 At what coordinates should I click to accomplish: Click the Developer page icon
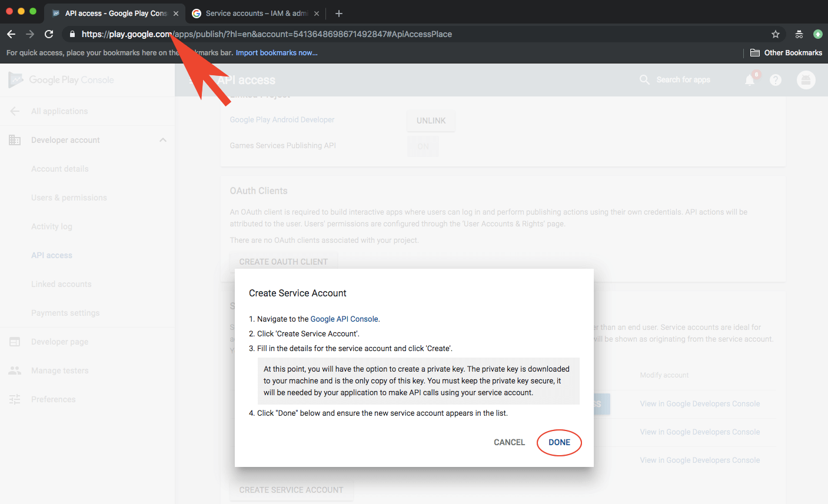[x=15, y=342]
